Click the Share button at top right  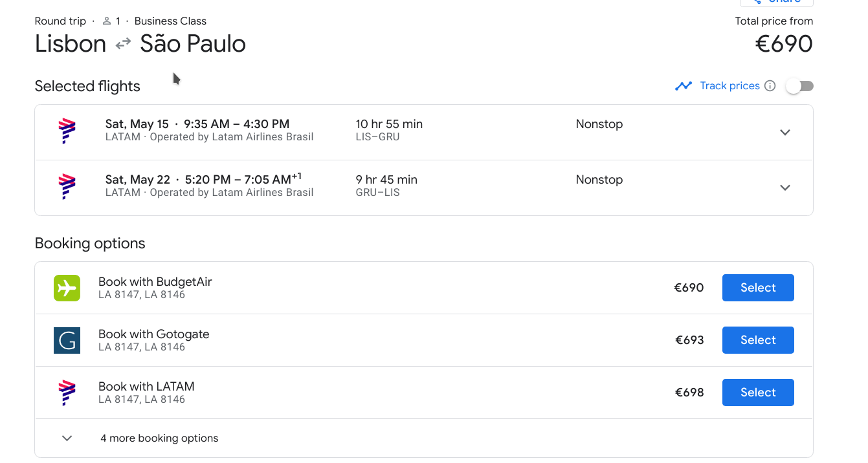(x=777, y=2)
